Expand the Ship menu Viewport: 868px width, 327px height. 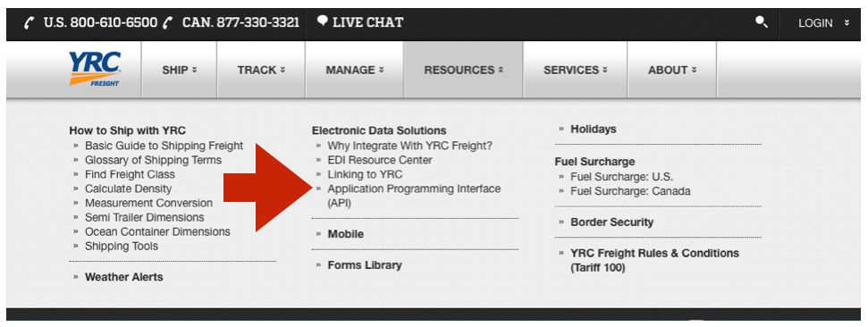tap(180, 71)
